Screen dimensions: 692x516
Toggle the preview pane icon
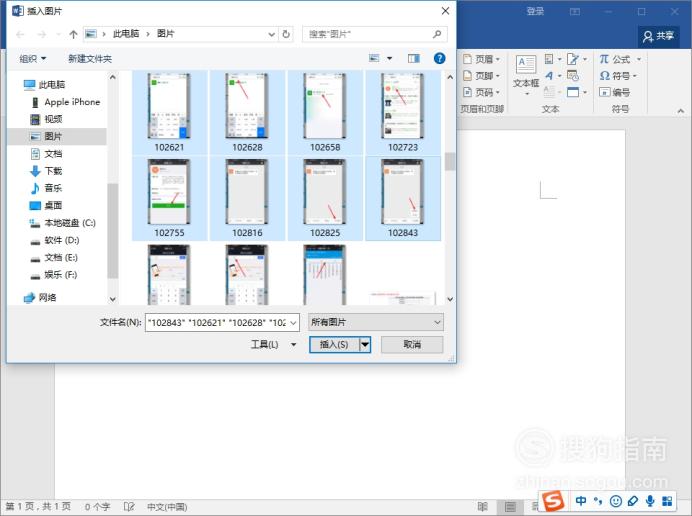414,58
